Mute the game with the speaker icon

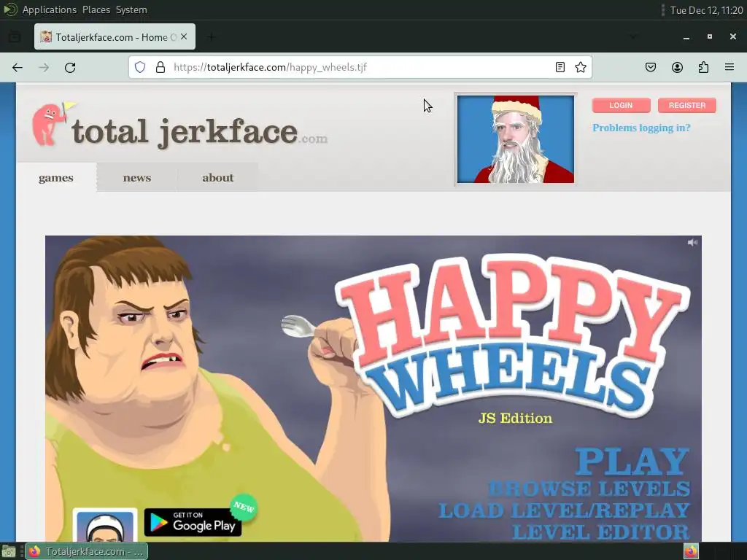(x=693, y=242)
